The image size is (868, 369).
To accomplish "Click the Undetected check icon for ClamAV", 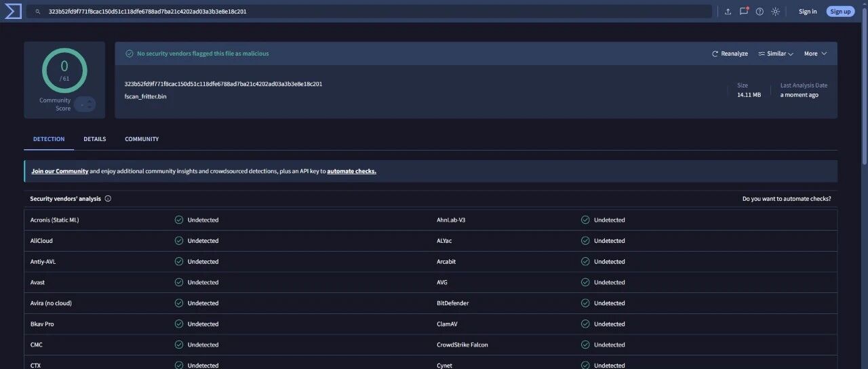I will coord(585,324).
